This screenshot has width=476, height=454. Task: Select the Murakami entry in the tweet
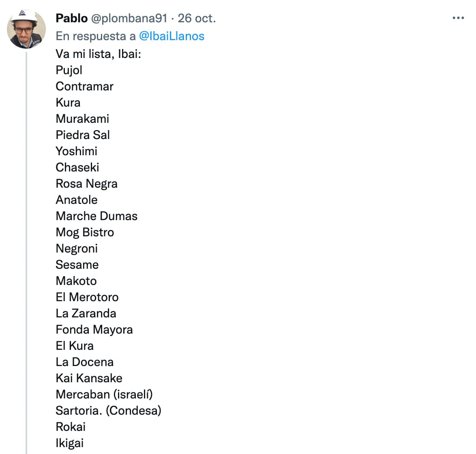(82, 119)
